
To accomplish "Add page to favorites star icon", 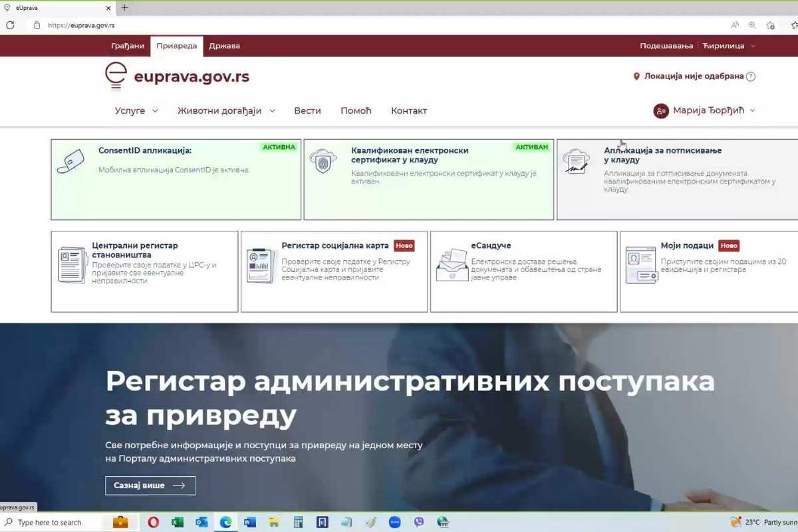I will click(770, 25).
